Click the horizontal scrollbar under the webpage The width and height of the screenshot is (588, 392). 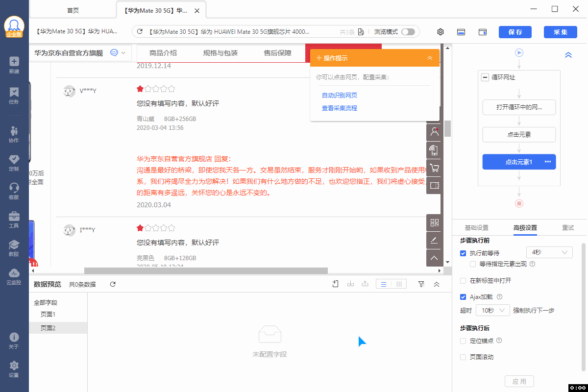pyautogui.click(x=206, y=270)
